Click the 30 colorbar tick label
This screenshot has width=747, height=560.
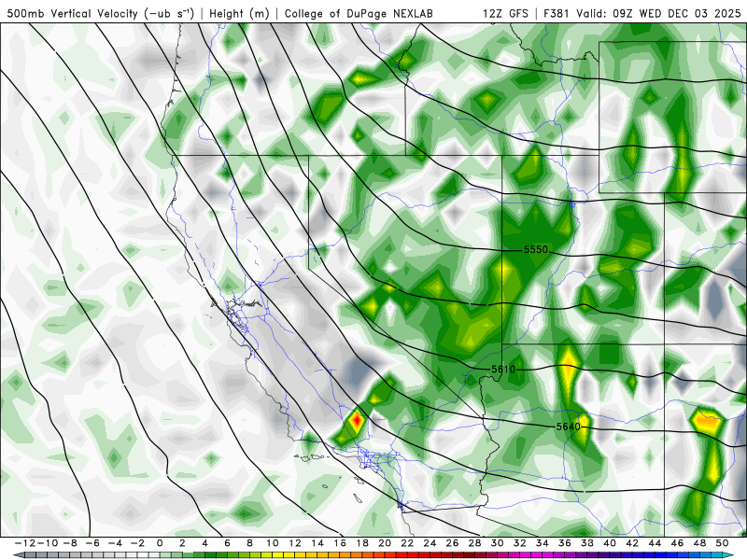click(x=497, y=543)
